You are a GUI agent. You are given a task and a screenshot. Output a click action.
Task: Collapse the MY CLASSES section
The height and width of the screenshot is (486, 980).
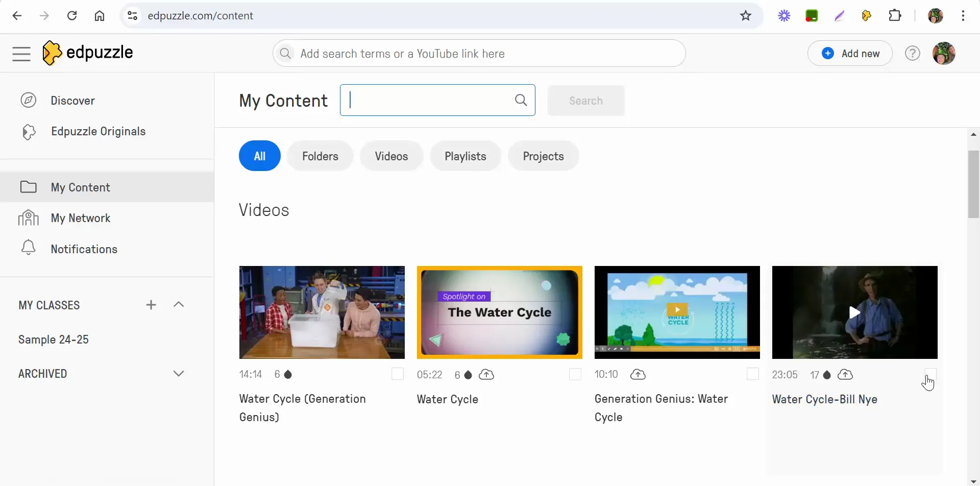click(179, 305)
